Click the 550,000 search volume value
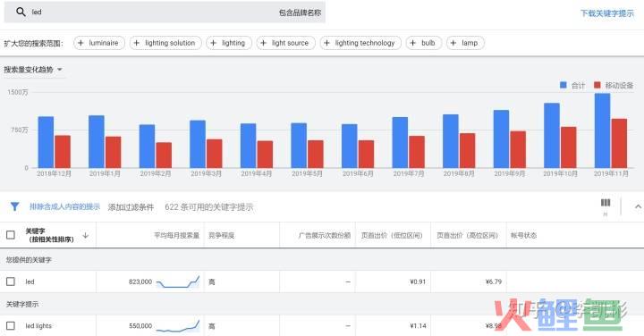This screenshot has width=644, height=336. (x=140, y=326)
